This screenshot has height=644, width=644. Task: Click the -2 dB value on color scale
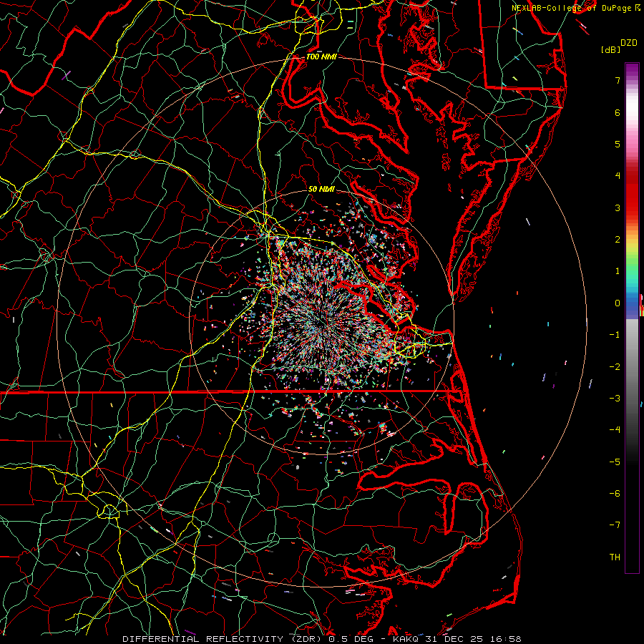[x=615, y=367]
